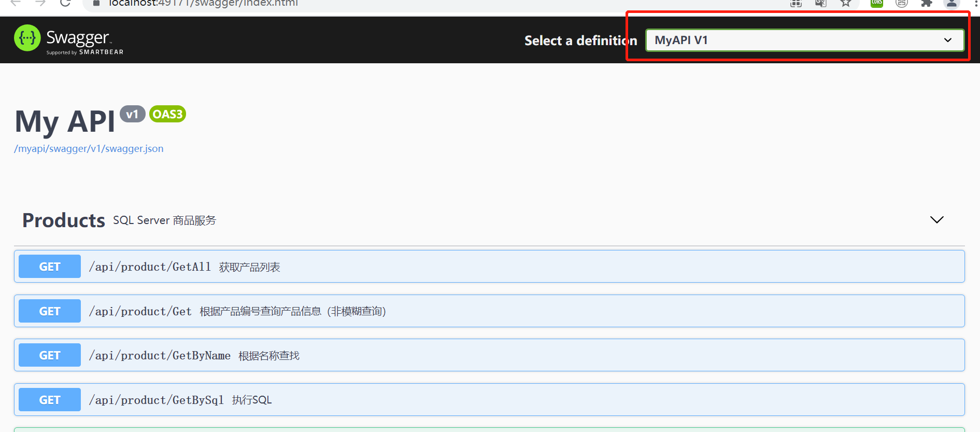Click the '获取产品列表' summary text
The image size is (980, 432).
click(249, 267)
